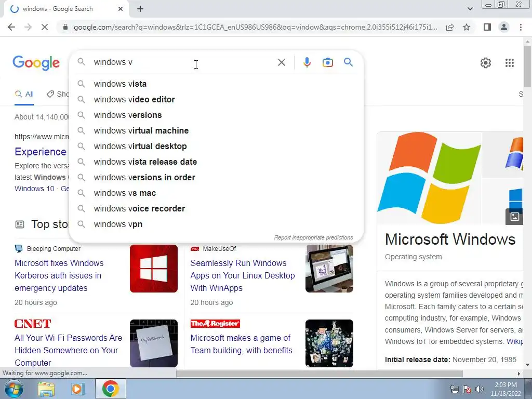Select suggestion windows virtual desktop
532x399 pixels.
216,146
